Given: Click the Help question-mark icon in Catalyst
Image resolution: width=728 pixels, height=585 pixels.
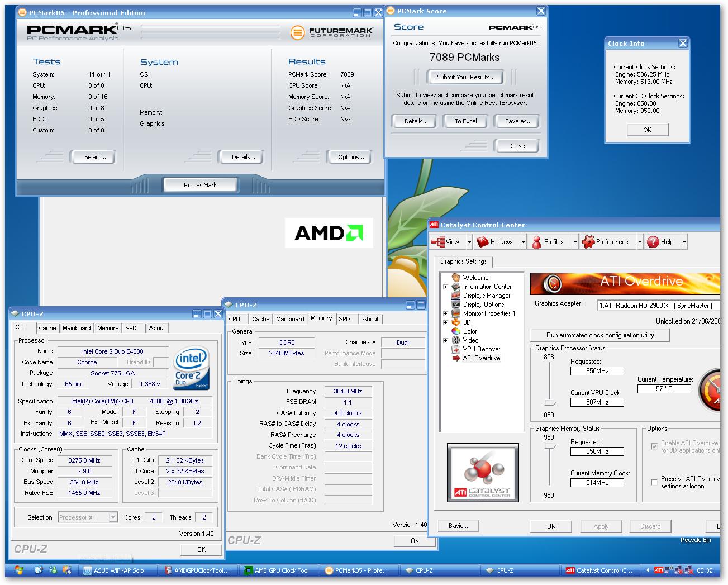Looking at the screenshot, I should [653, 242].
